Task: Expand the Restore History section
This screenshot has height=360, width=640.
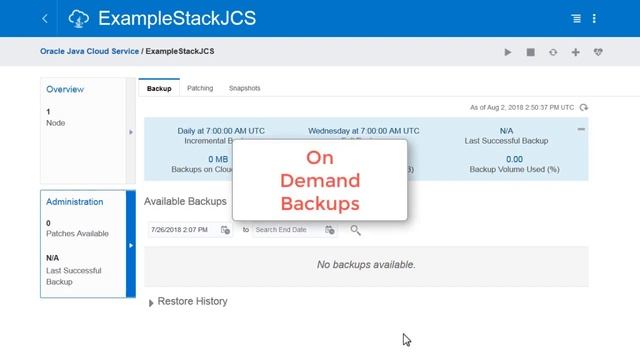Action: click(151, 303)
